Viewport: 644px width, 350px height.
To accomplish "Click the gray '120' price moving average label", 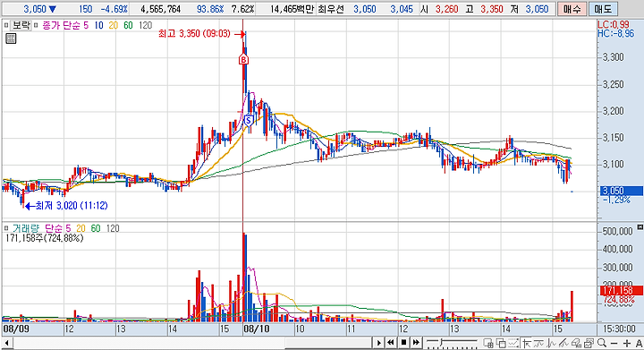I will coord(146,25).
